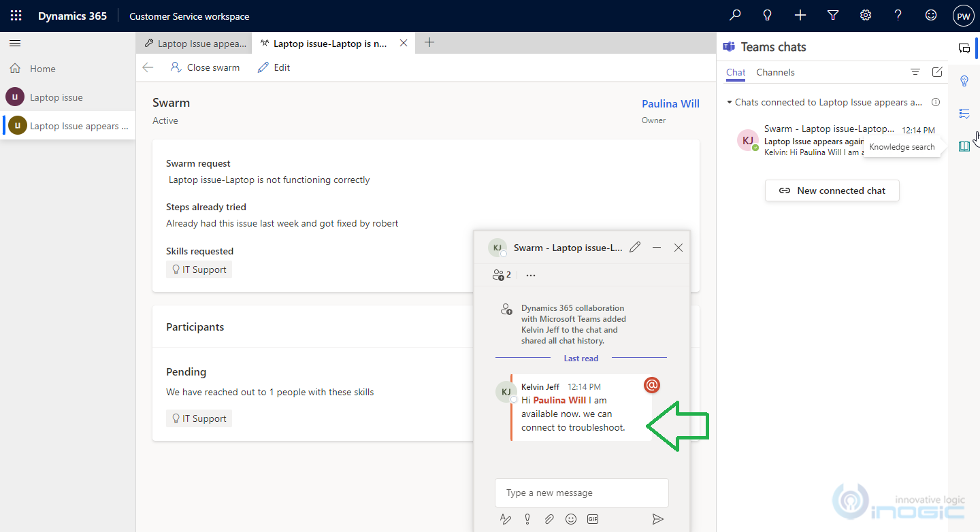980x532 pixels.
Task: Close the Laptop issue-Laptop is n... tab
Action: [x=404, y=43]
